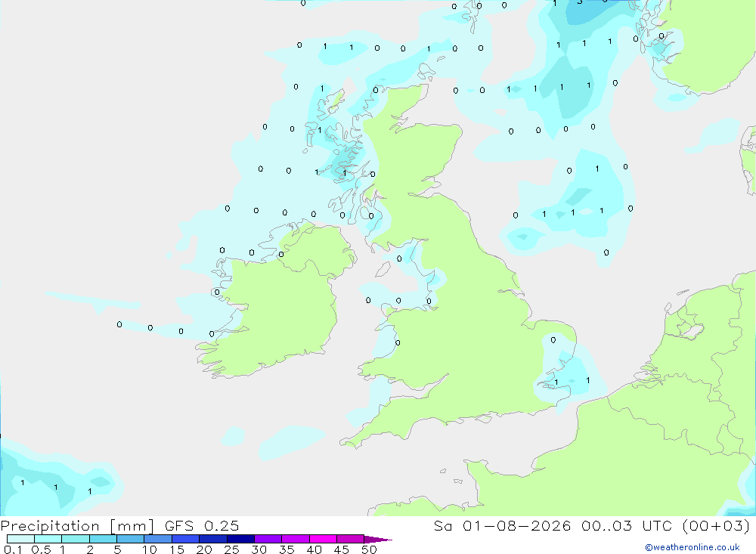756x554 pixels.
Task: Click the 45–50 mm legend colour swatch
Action: [350, 539]
